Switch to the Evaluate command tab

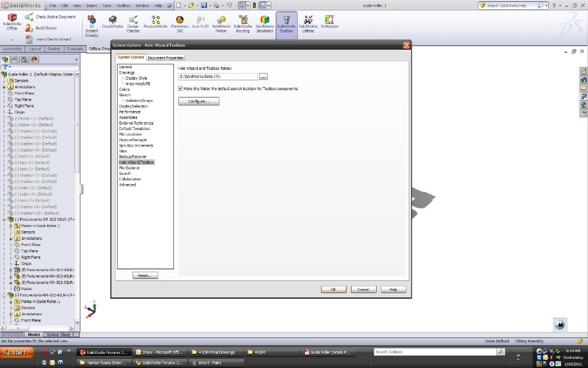pyautogui.click(x=75, y=49)
